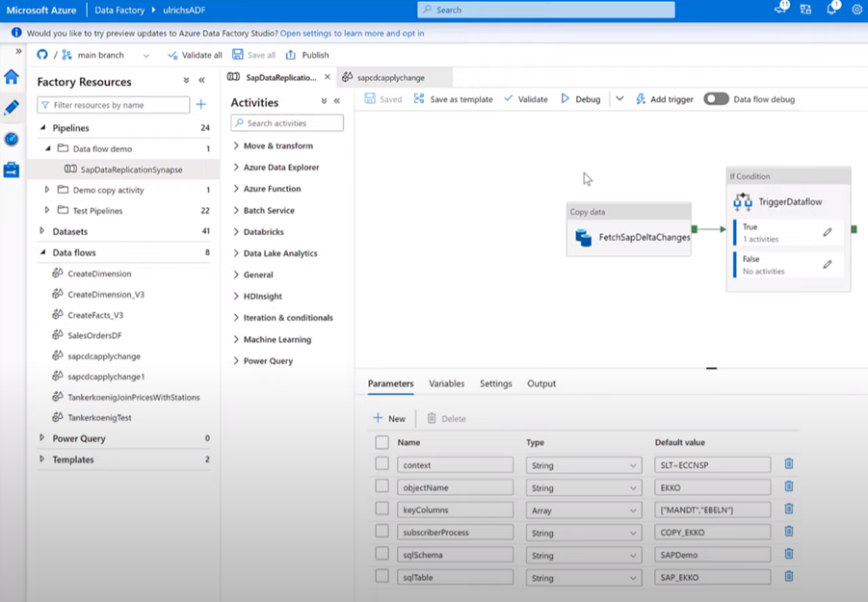The width and height of the screenshot is (868, 602).
Task: Check the context parameter checkbox
Action: click(381, 463)
